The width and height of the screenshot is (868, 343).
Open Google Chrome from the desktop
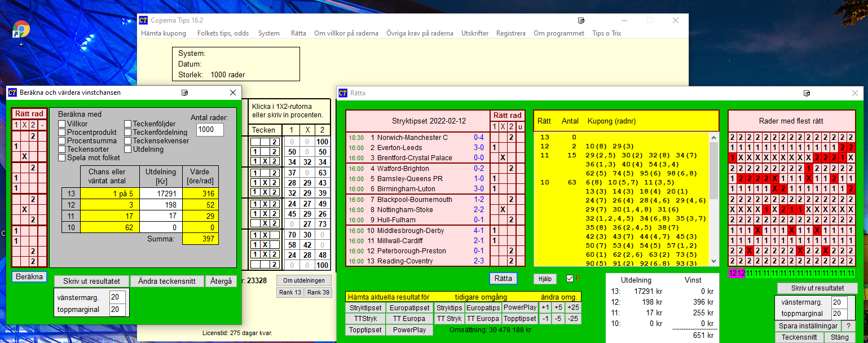click(21, 29)
